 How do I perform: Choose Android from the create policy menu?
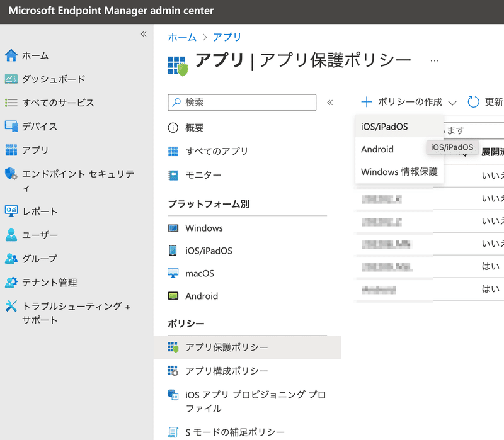click(x=399, y=149)
